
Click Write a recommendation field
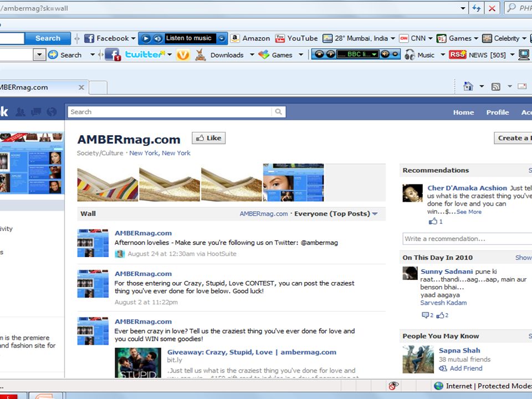(468, 239)
